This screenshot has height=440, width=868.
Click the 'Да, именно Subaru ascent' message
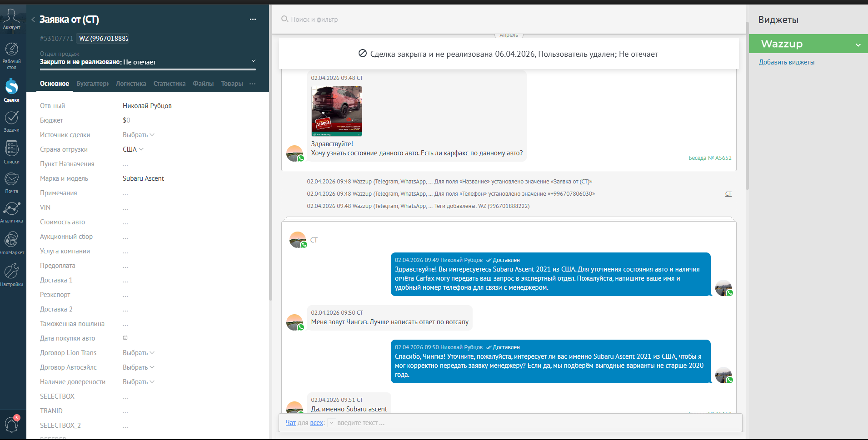pyautogui.click(x=349, y=409)
